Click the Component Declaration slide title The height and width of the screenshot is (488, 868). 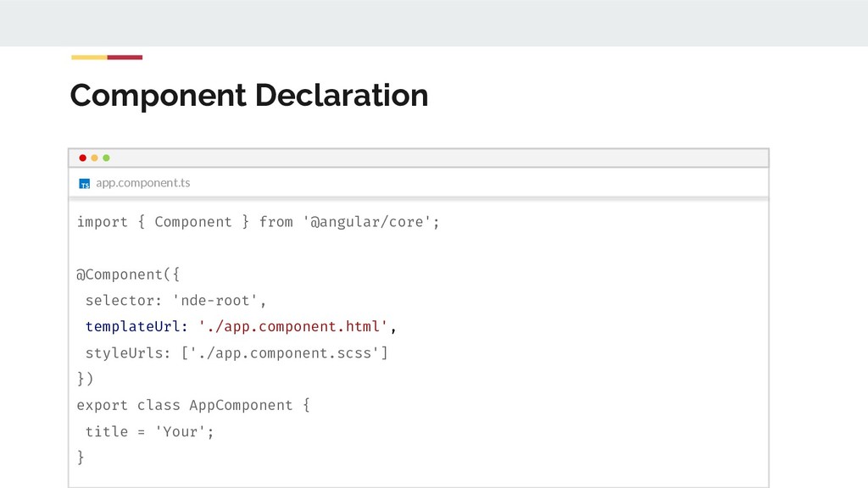[x=249, y=95]
